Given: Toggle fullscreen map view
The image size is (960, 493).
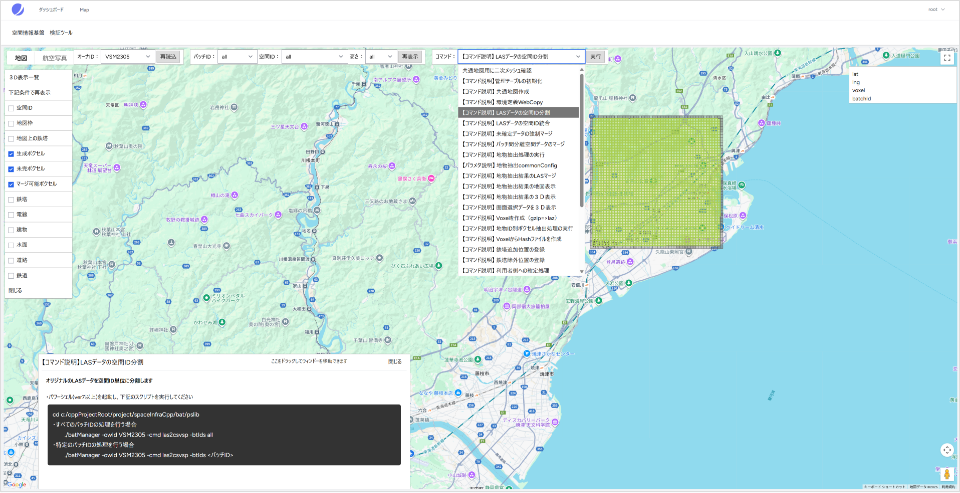Looking at the screenshot, I should 946,58.
